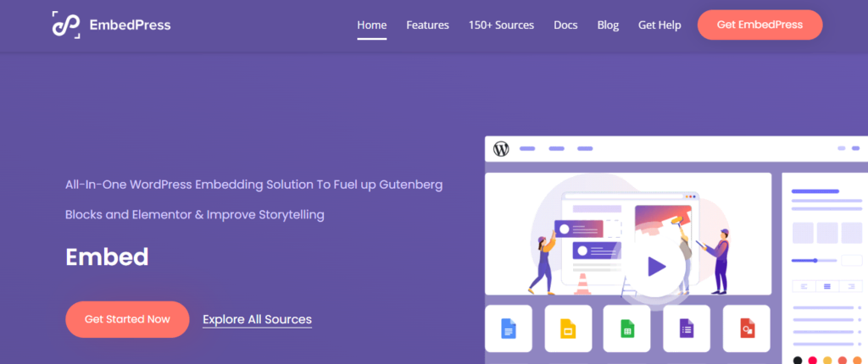Follow the Explore All Sources link
The width and height of the screenshot is (868, 364).
tap(257, 319)
